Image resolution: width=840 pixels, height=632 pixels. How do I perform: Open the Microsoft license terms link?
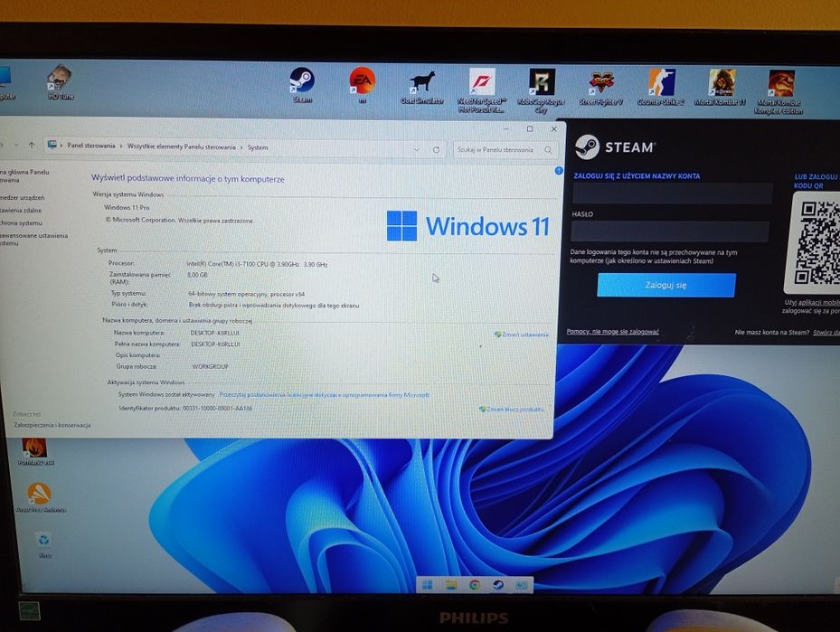(324, 395)
